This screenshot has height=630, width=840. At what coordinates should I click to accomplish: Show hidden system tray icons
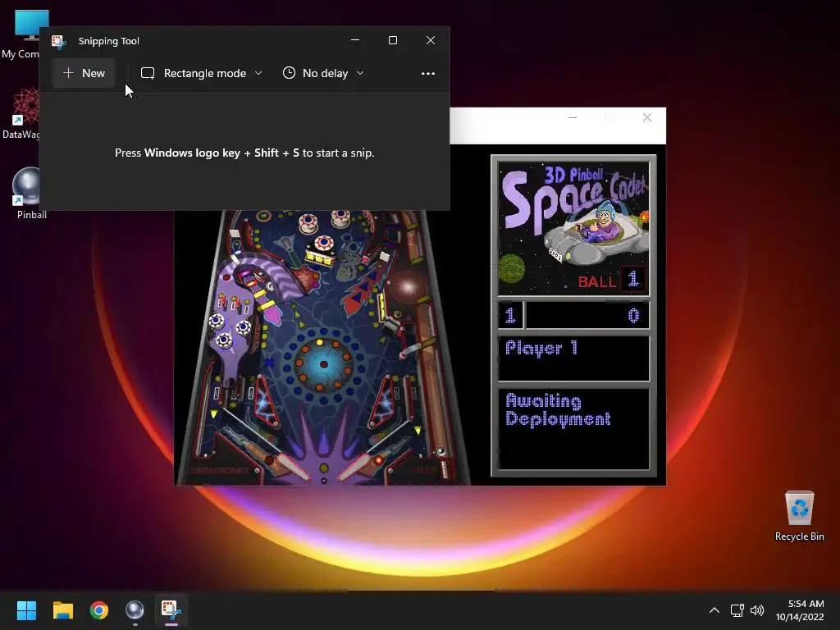pyautogui.click(x=714, y=610)
